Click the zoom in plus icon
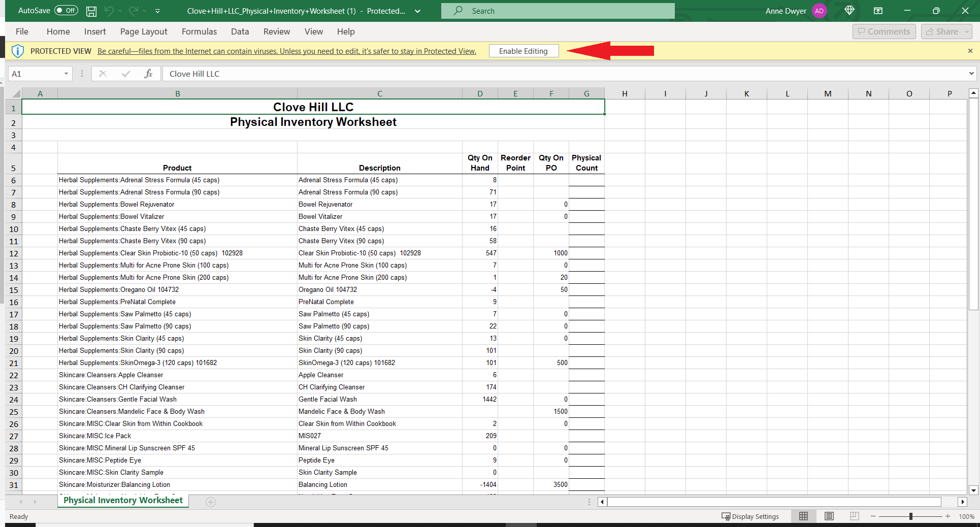The image size is (980, 527). [x=948, y=516]
